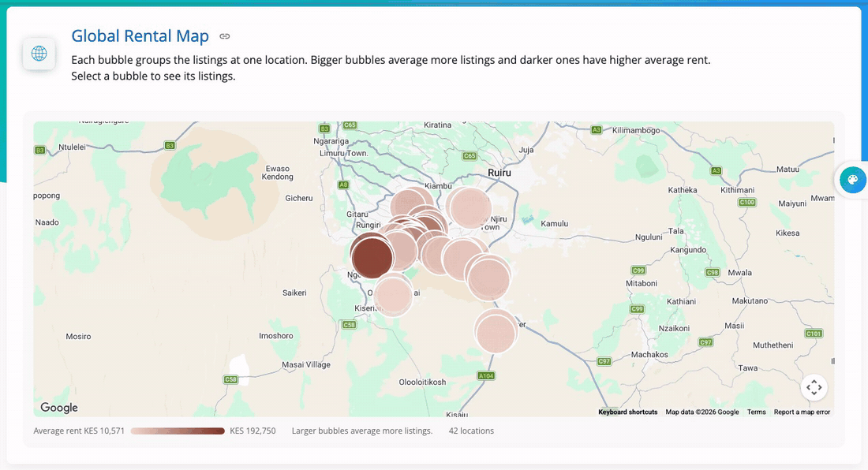This screenshot has width=868, height=470.
Task: Click the Ruiru town label
Action: 499,173
